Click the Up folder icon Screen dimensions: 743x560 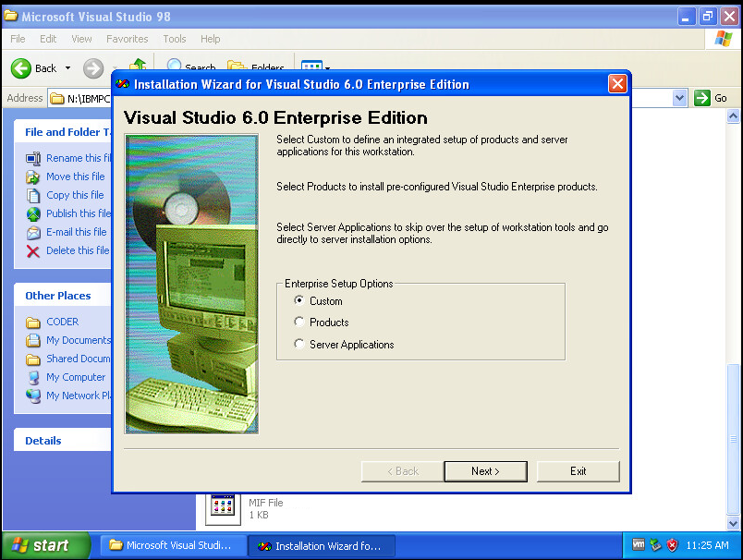click(x=138, y=65)
